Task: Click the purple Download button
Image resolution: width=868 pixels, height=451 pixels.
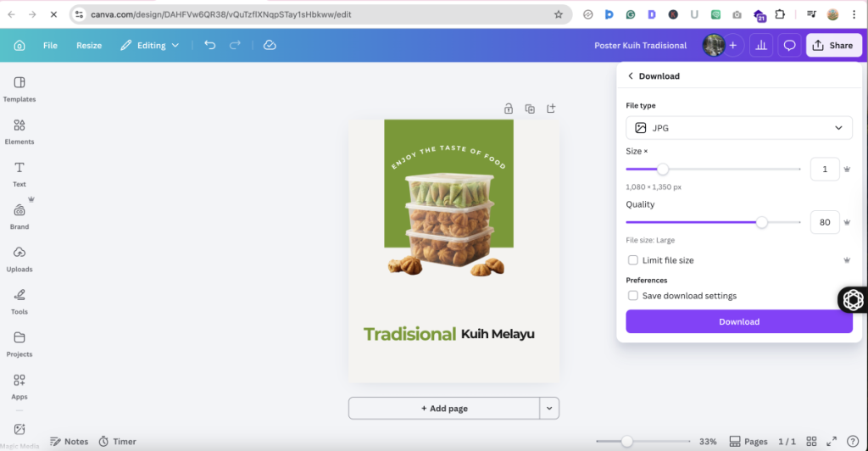Action: tap(739, 321)
